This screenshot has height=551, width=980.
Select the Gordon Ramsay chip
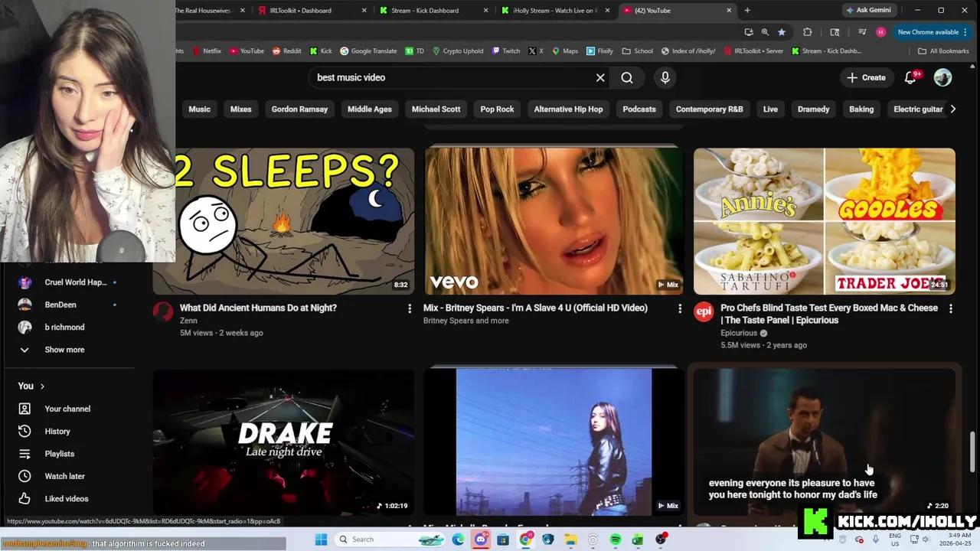pyautogui.click(x=299, y=109)
